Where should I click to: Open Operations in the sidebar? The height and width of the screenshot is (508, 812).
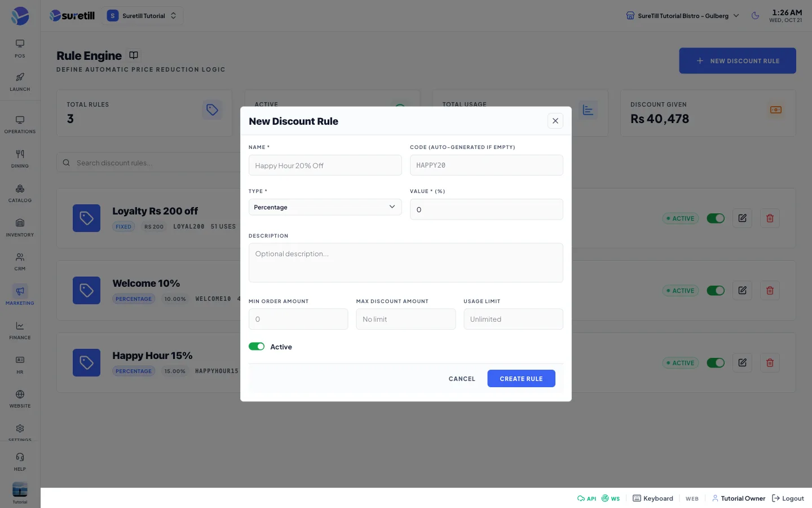pyautogui.click(x=20, y=124)
